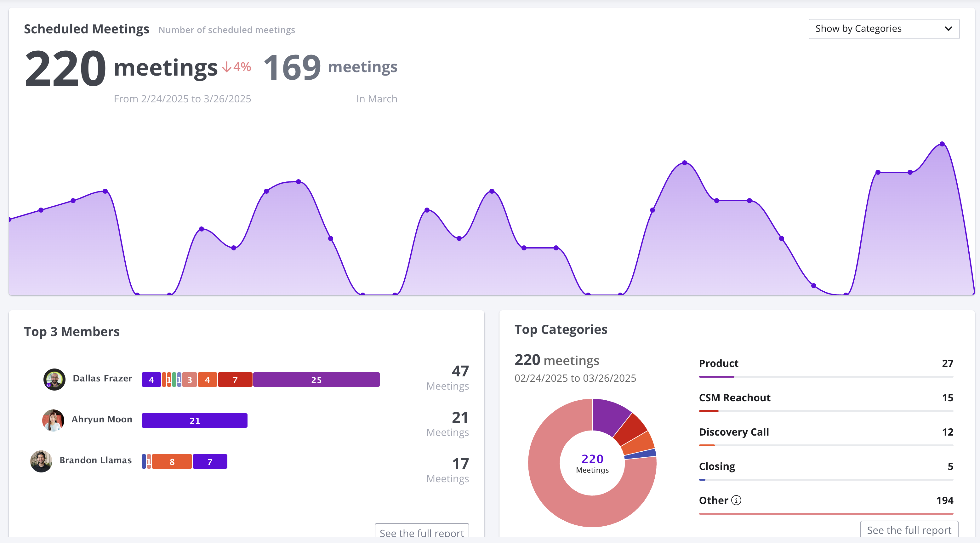This screenshot has width=980, height=543.
Task: Click Dallas Frazer's red 7 segment
Action: (x=235, y=380)
